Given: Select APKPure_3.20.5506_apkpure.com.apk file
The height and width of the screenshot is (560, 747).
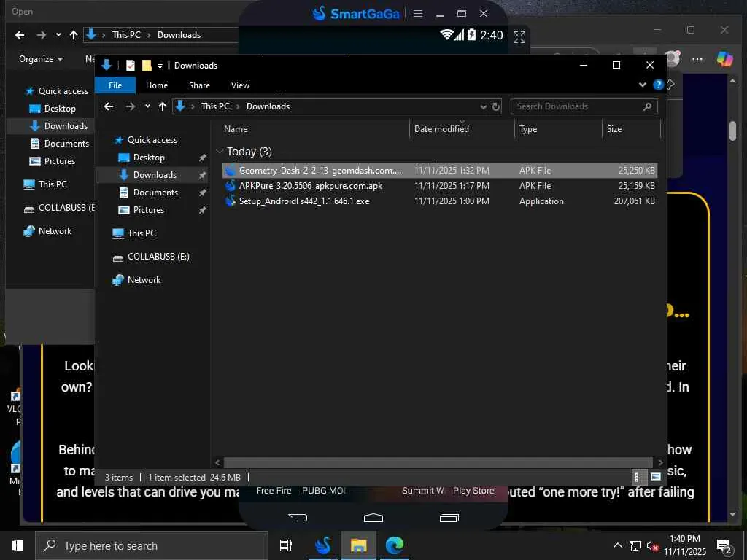Looking at the screenshot, I should [x=440, y=186].
